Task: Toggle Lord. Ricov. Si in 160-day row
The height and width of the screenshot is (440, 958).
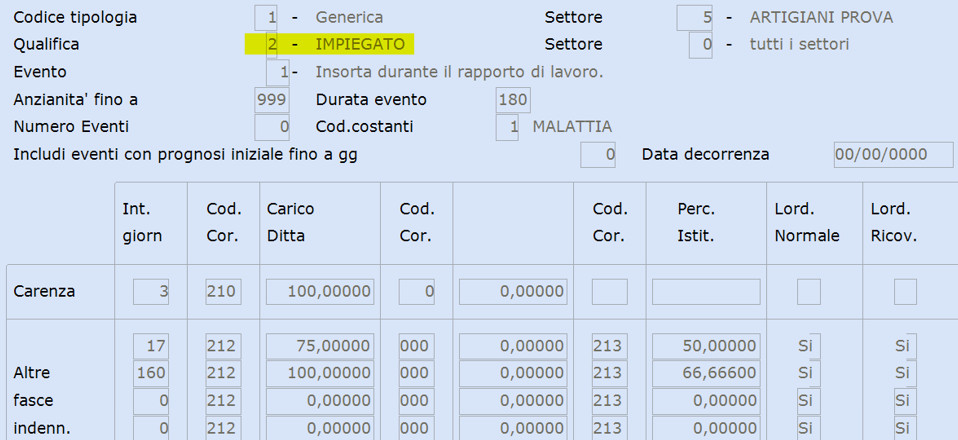Action: [905, 373]
